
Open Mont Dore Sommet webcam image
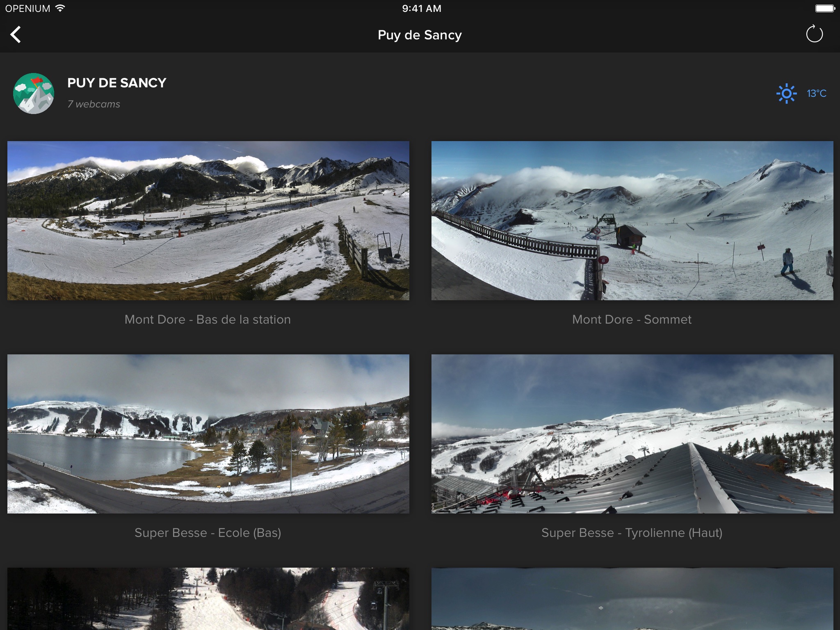tap(632, 221)
